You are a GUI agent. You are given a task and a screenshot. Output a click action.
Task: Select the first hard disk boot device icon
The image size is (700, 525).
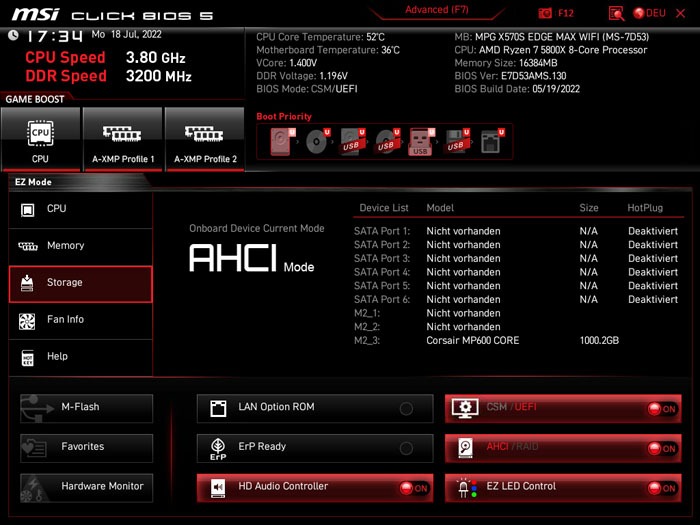[282, 142]
